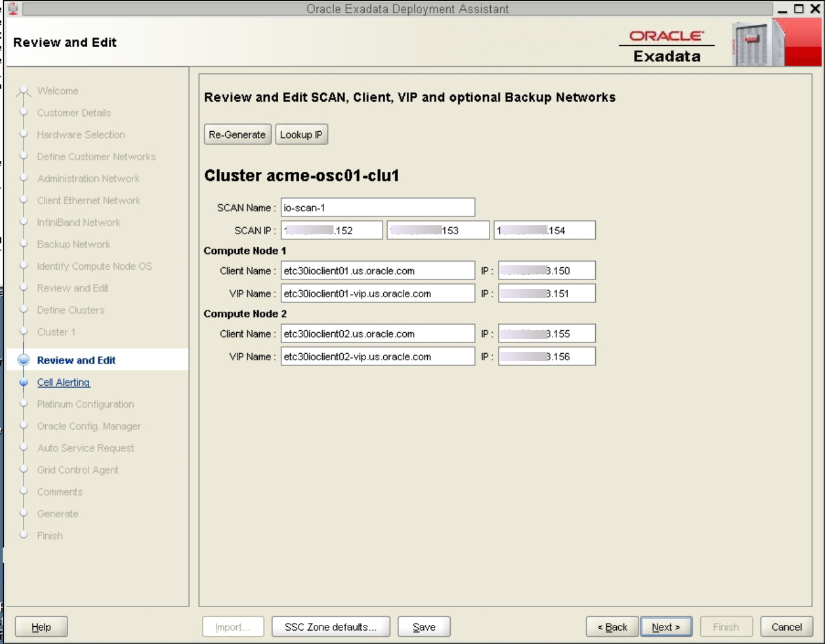Click the SCAN Name field
Image resolution: width=825 pixels, height=644 pixels.
pyautogui.click(x=377, y=207)
